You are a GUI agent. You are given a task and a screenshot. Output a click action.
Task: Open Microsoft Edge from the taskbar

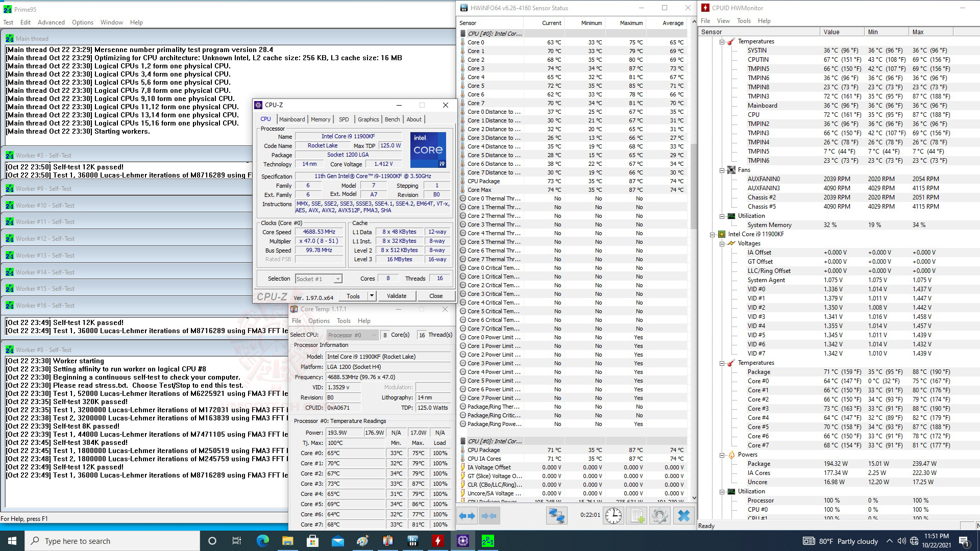click(262, 541)
